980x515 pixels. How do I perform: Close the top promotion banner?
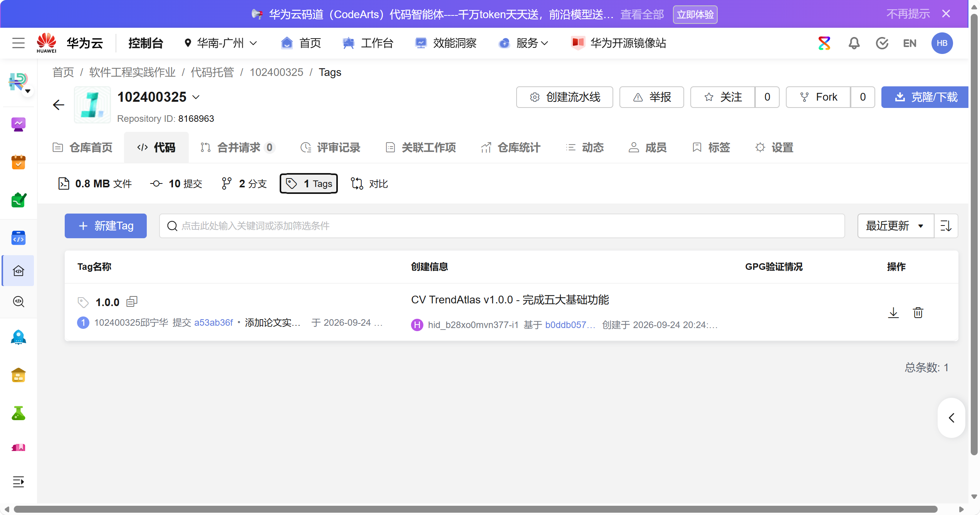coord(946,14)
